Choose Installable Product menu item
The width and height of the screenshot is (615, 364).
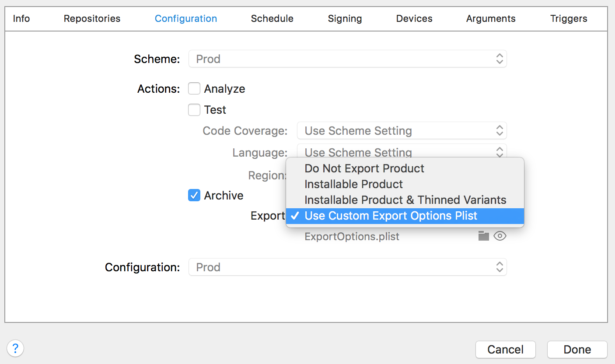tap(353, 184)
